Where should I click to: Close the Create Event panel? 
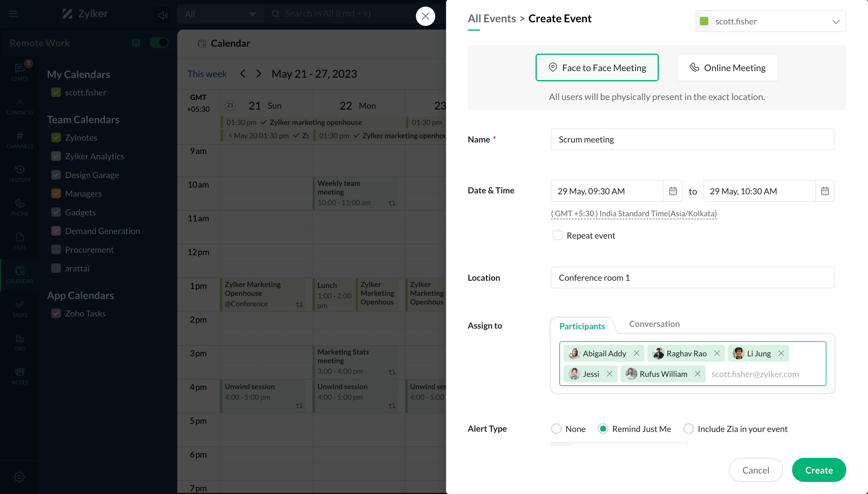[x=425, y=16]
